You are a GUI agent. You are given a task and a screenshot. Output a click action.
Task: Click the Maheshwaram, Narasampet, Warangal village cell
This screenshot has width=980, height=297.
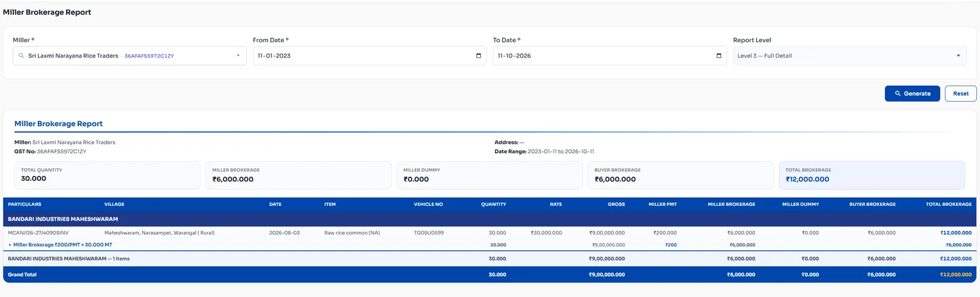click(x=159, y=233)
